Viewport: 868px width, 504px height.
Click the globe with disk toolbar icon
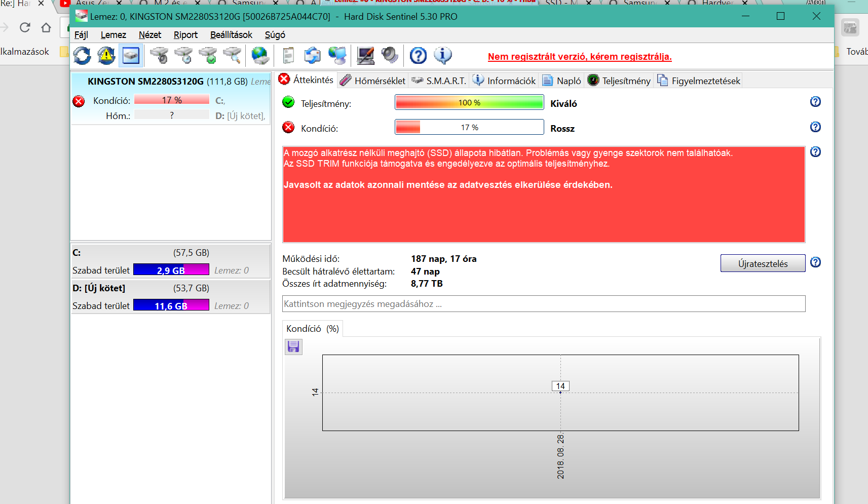tap(260, 56)
